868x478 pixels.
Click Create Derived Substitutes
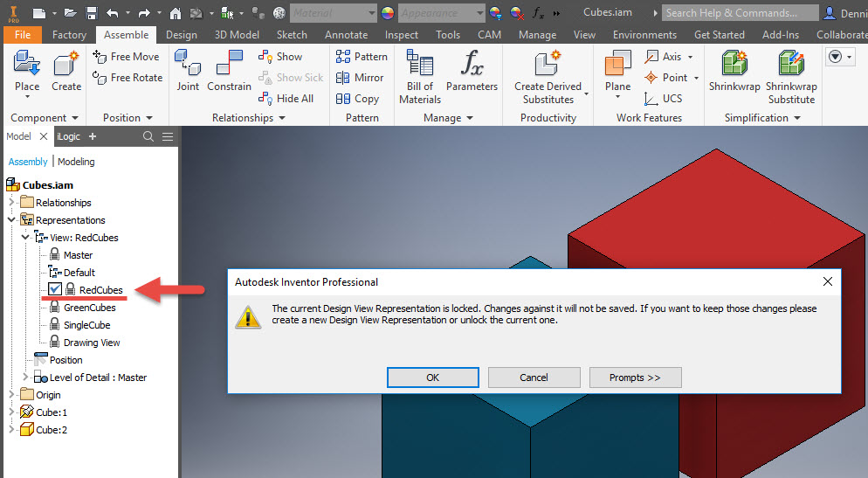548,77
